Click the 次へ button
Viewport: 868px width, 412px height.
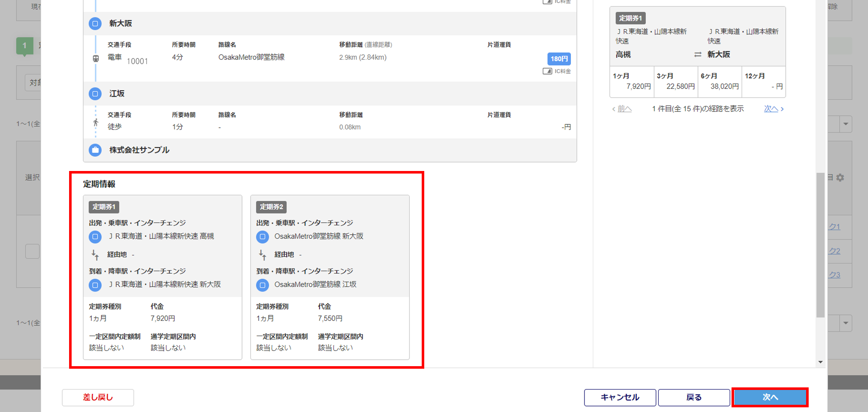[770, 397]
